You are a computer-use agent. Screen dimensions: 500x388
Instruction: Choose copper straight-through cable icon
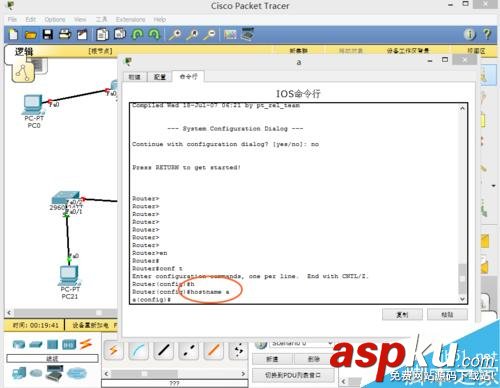[x=163, y=351]
